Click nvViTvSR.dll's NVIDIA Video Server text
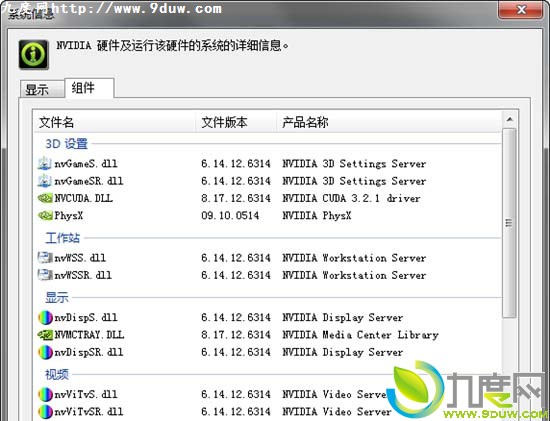The image size is (550, 421). click(337, 412)
